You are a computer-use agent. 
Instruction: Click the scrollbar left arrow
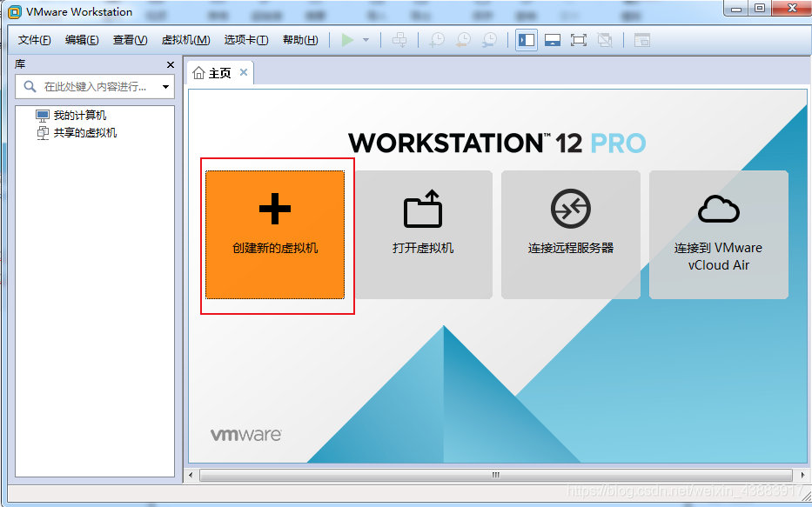191,475
